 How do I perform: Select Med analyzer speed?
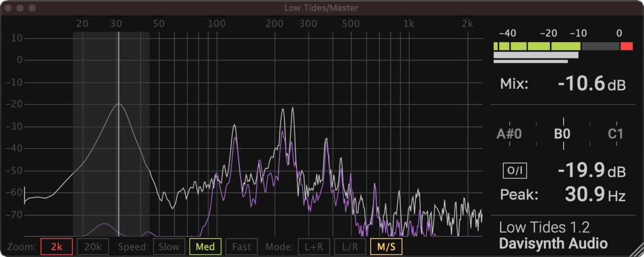pos(205,247)
